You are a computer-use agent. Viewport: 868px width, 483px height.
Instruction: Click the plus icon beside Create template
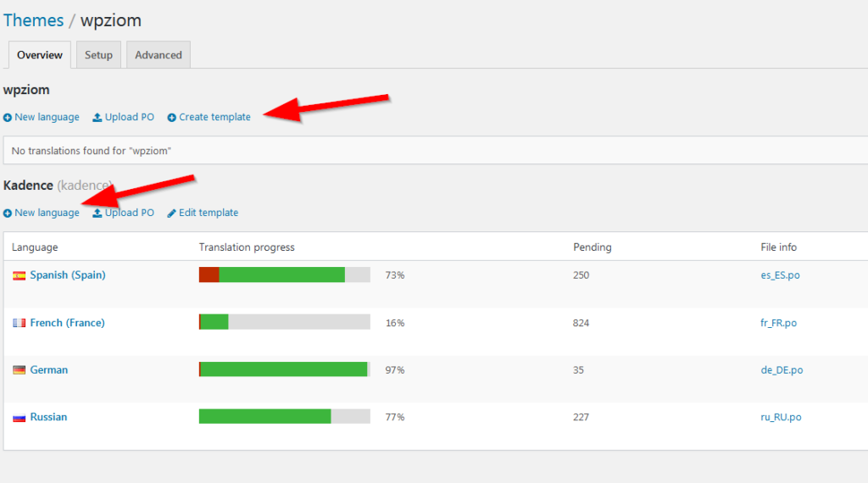(x=172, y=118)
